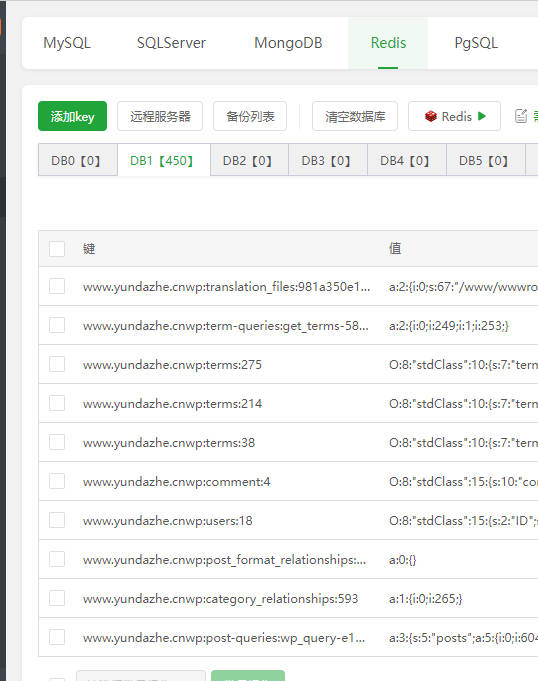Click key www.yundazhe.cnwp:post_format_relationships:...
The width and height of the screenshot is (538, 681).
[x=224, y=560]
